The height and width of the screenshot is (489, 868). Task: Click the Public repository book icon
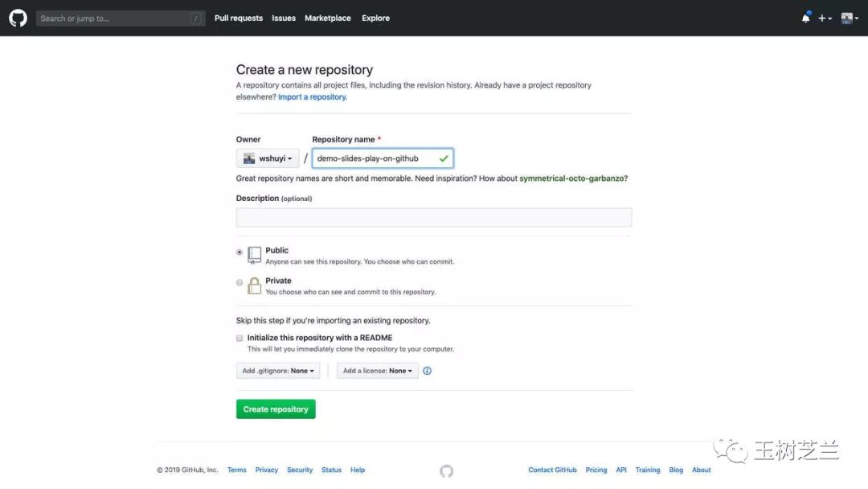(255, 254)
